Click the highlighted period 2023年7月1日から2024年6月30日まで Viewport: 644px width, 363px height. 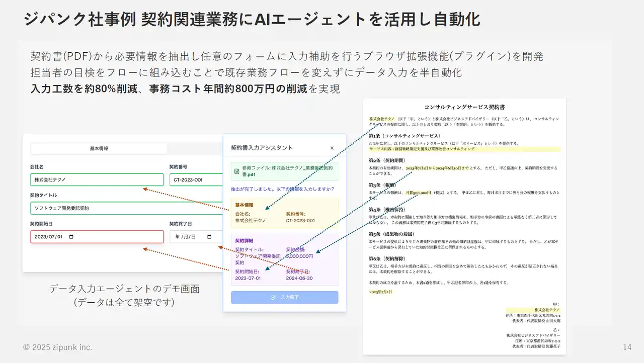[437, 168]
